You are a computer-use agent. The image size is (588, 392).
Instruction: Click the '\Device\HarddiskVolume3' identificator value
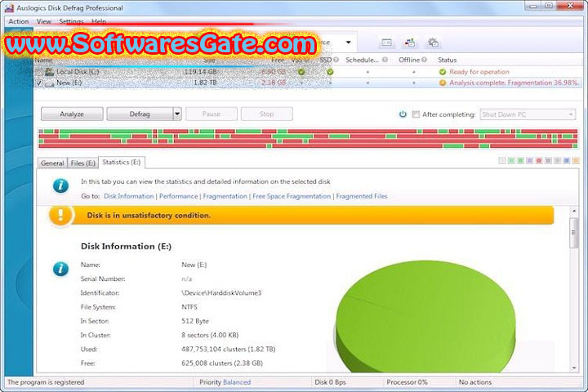click(221, 292)
